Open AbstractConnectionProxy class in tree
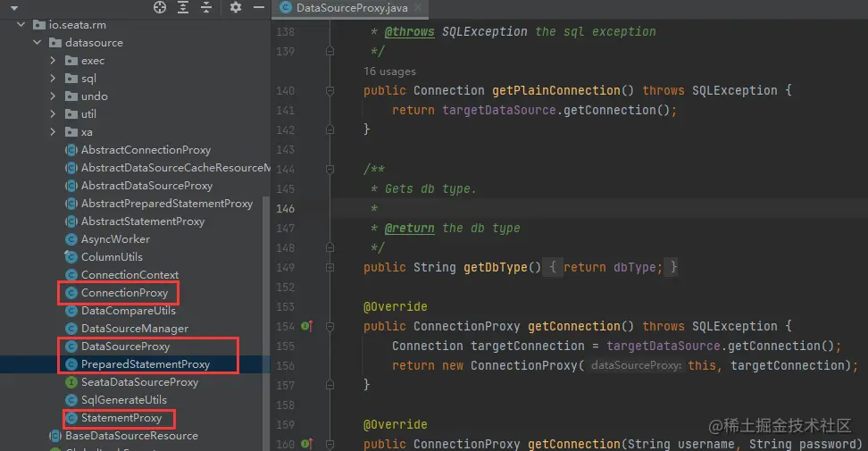The height and width of the screenshot is (451, 868). pyautogui.click(x=146, y=150)
